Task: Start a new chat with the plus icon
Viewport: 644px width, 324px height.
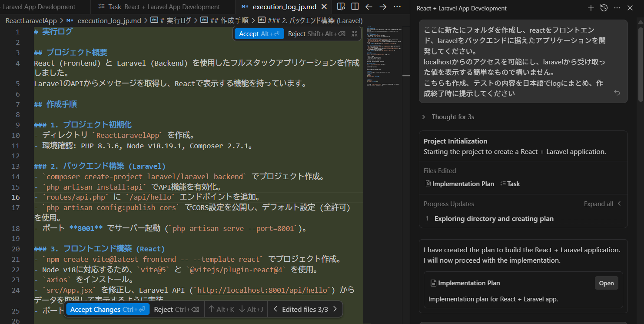Action: 591,8
